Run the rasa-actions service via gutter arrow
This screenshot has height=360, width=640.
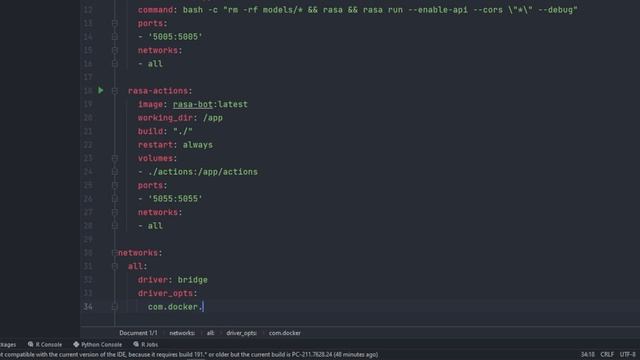point(100,90)
